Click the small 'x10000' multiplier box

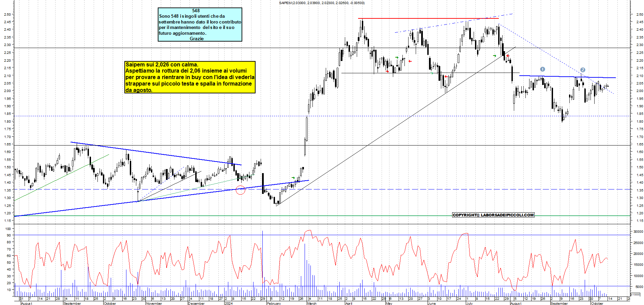coord(635,294)
